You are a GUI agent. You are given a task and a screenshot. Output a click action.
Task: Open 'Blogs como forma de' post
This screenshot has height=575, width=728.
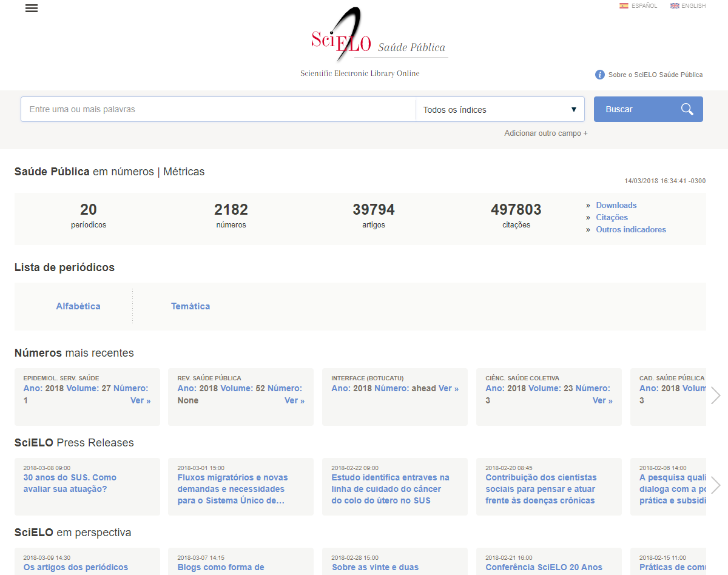[221, 567]
